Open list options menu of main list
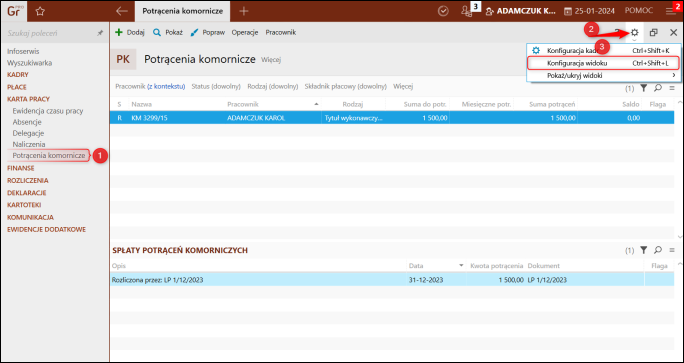The image size is (684, 363). coord(672,88)
